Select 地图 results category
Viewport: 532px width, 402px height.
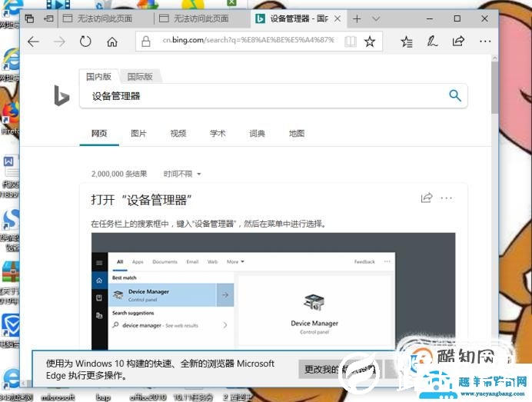pos(297,134)
